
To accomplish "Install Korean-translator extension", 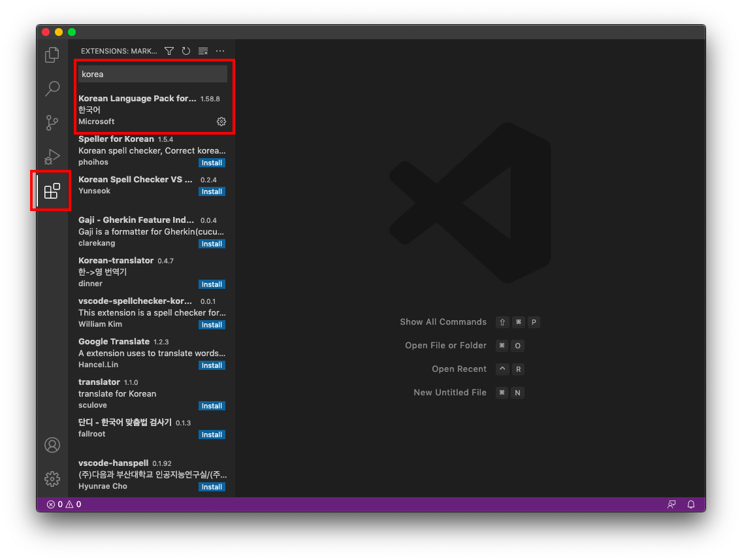I will coord(212,284).
